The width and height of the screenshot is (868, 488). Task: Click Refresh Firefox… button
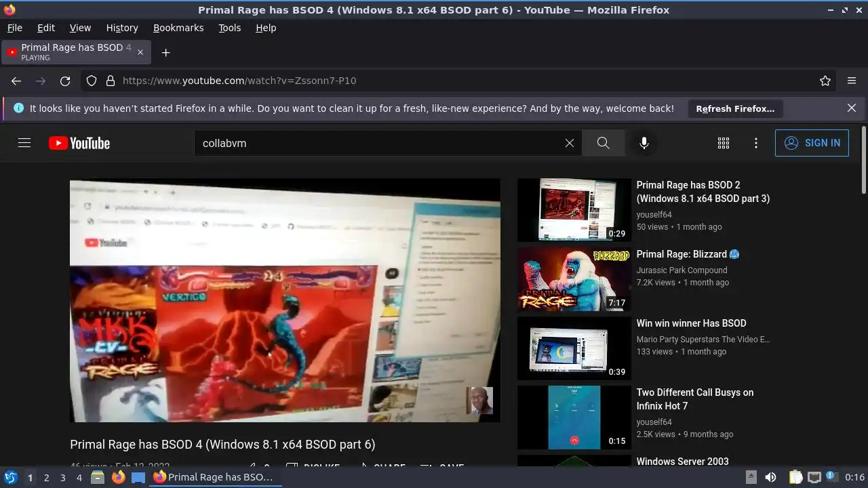(x=735, y=108)
